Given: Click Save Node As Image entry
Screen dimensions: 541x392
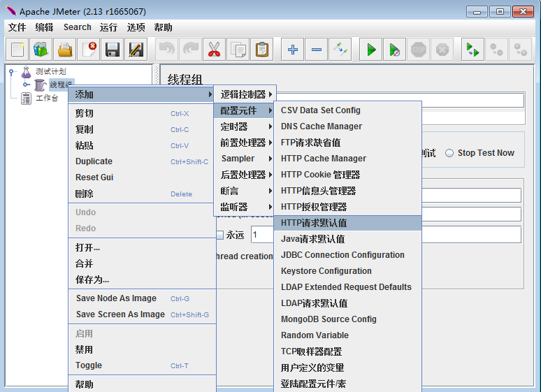Looking at the screenshot, I should pos(116,298).
